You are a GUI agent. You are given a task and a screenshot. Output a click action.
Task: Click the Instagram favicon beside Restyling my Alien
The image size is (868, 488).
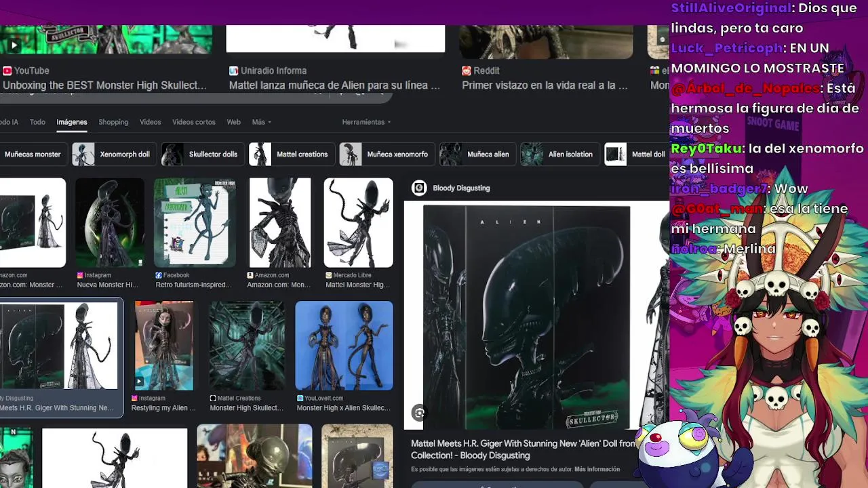pos(135,399)
